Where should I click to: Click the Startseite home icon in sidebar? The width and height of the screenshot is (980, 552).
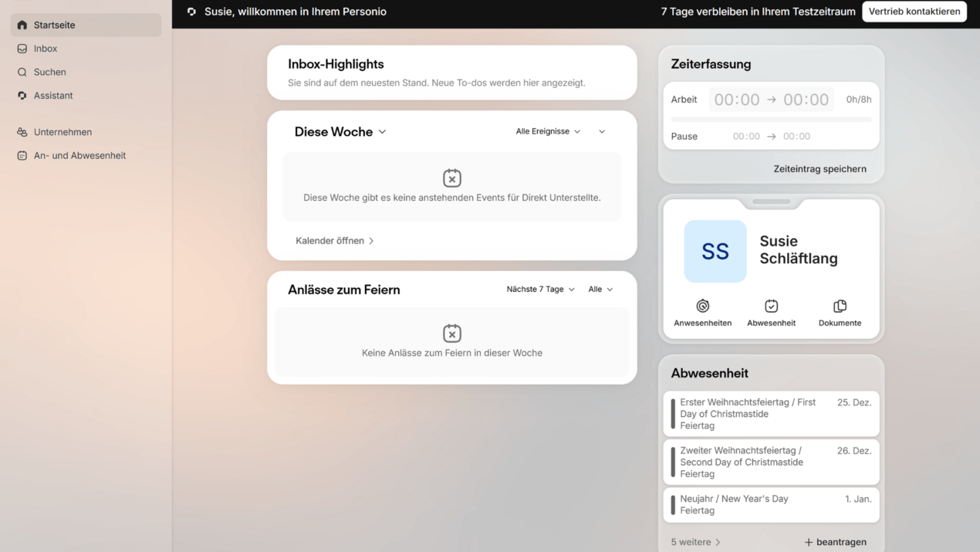point(22,25)
